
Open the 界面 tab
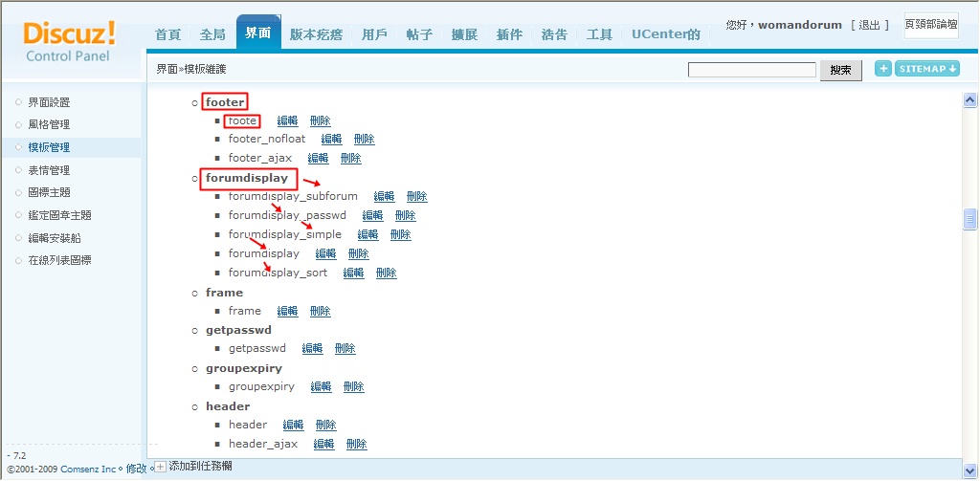click(x=257, y=33)
